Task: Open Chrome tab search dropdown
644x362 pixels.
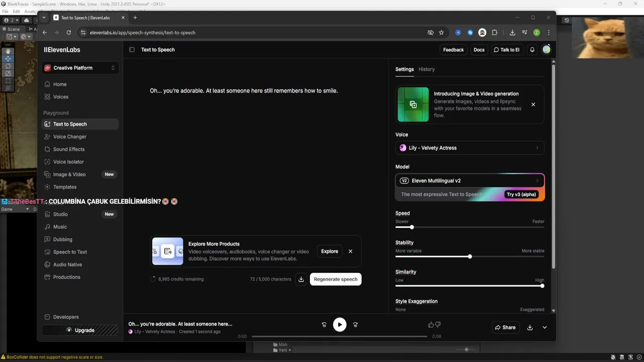Action: 44,18
